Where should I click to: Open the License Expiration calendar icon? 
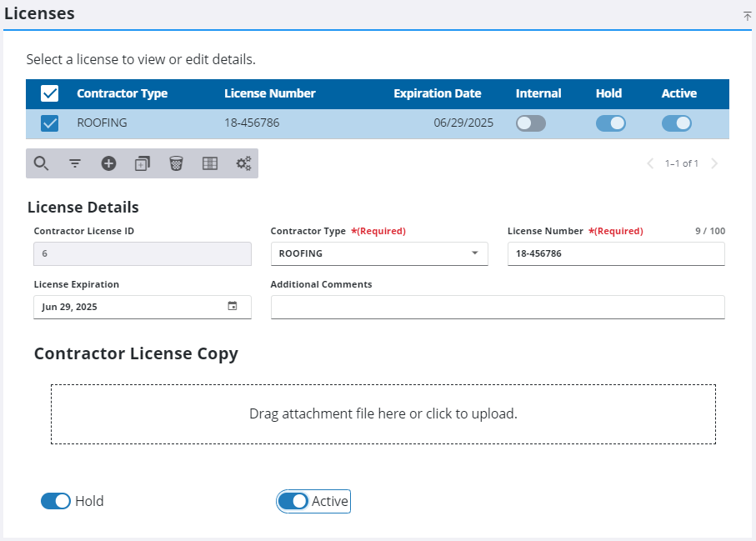pos(233,307)
